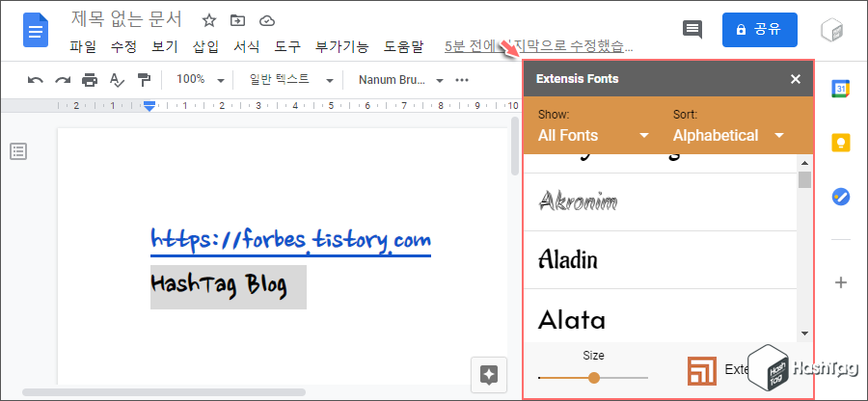Open last edited history link

click(x=538, y=46)
